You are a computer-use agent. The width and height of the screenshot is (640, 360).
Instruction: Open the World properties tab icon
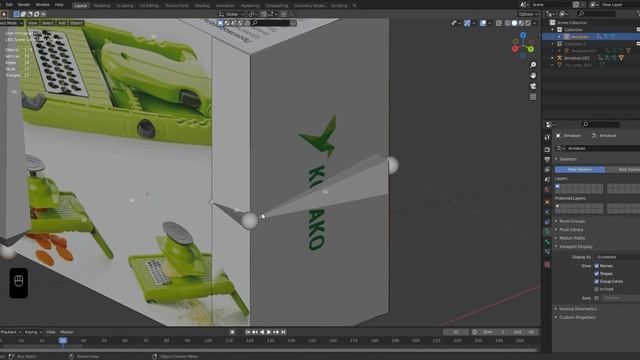[x=547, y=190]
